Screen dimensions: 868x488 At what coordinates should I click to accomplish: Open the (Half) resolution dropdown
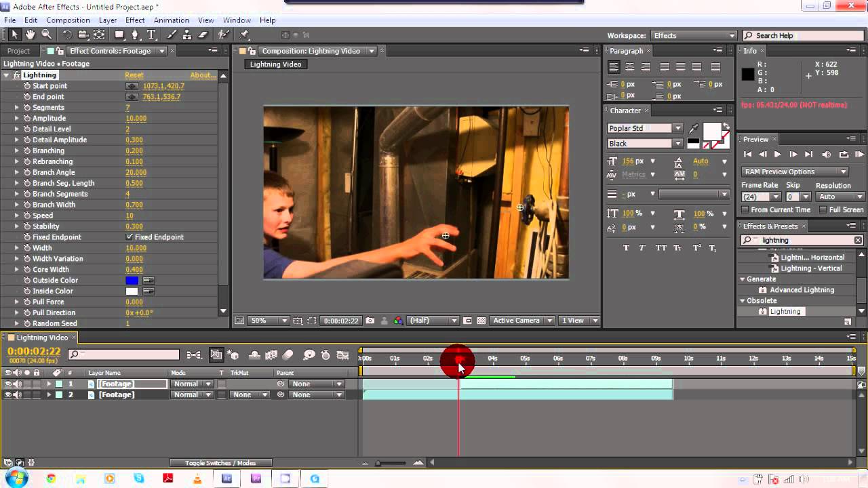pyautogui.click(x=433, y=321)
